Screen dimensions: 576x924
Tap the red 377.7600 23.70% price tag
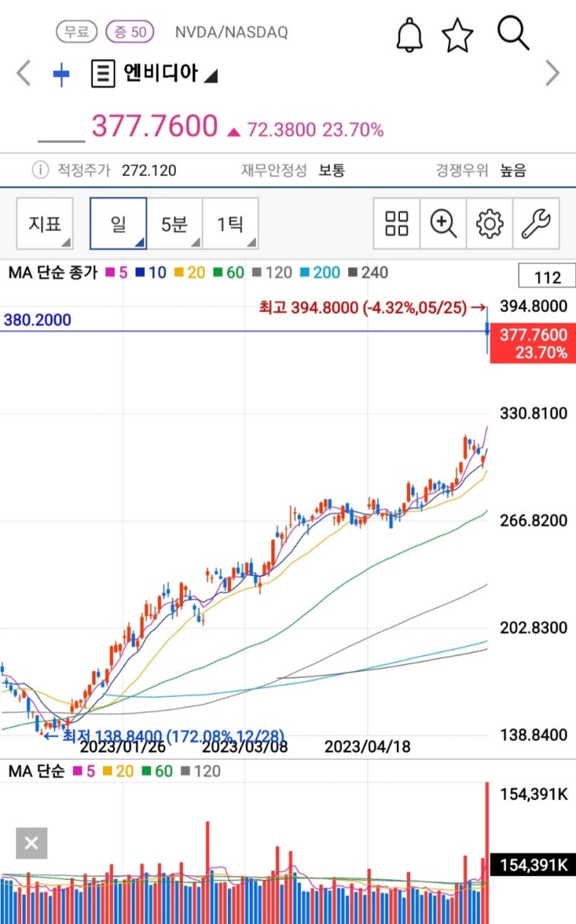click(533, 343)
